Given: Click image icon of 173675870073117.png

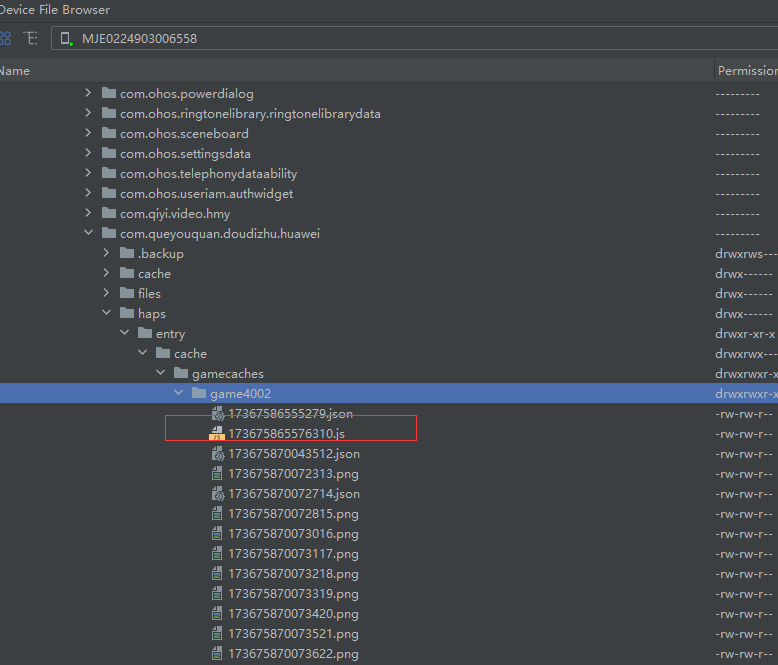Looking at the screenshot, I should pos(217,553).
